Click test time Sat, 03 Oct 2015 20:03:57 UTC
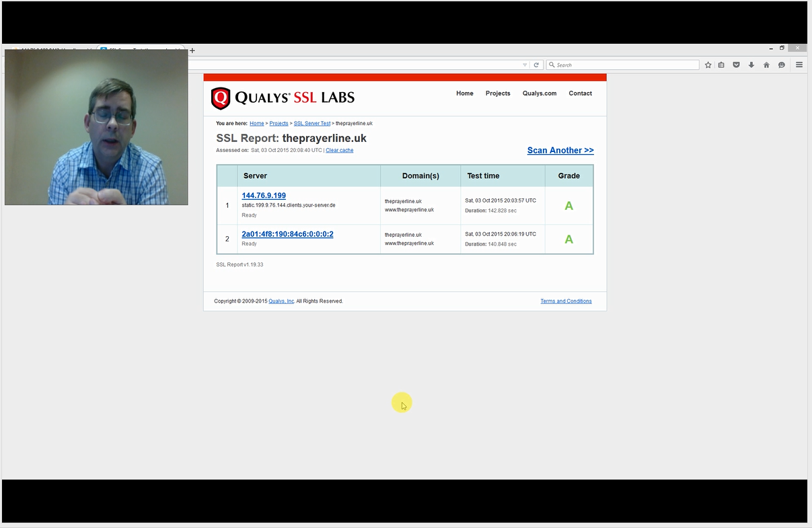812x528 pixels. click(501, 200)
